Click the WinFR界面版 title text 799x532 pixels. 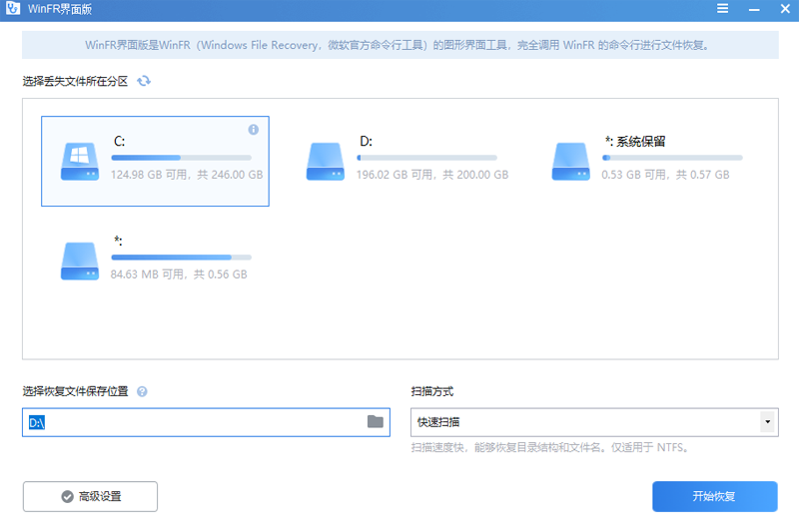pos(60,9)
